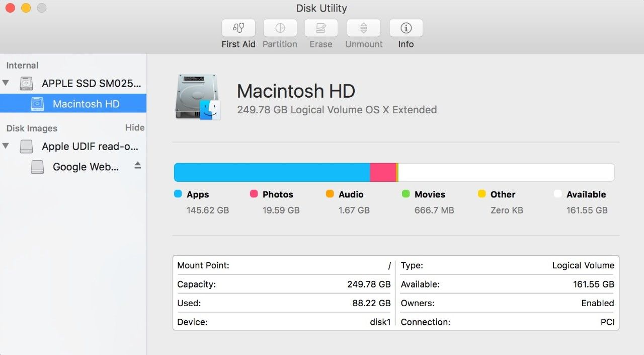Click the Mount Point value field
Viewport: 644px width, 355px height.
click(203, 265)
